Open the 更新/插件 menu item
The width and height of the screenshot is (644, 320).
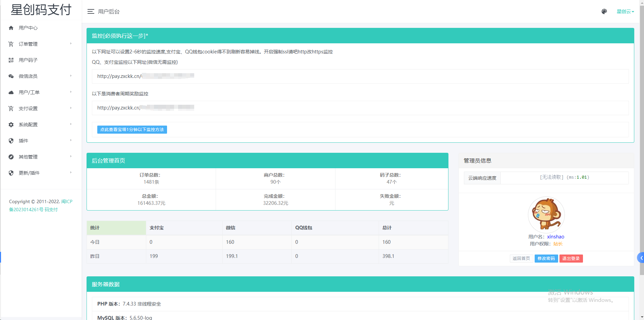(x=29, y=173)
